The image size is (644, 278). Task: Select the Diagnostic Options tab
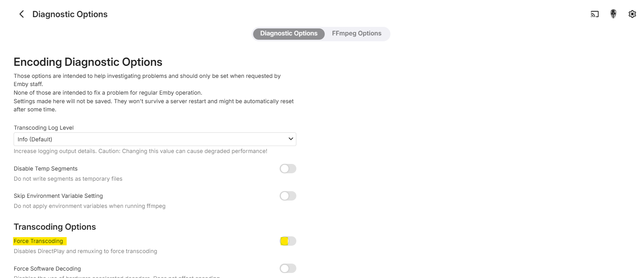(x=289, y=33)
